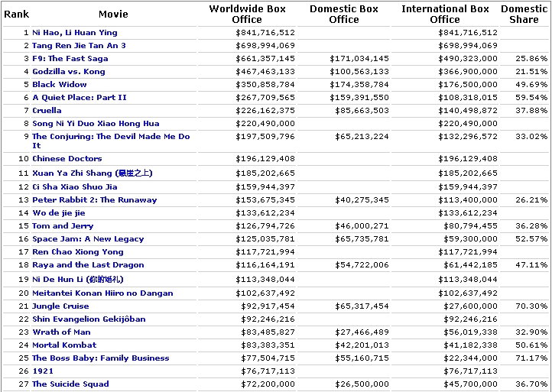The width and height of the screenshot is (552, 392).
Task: Open the Tom and Jerry link
Action: [63, 226]
